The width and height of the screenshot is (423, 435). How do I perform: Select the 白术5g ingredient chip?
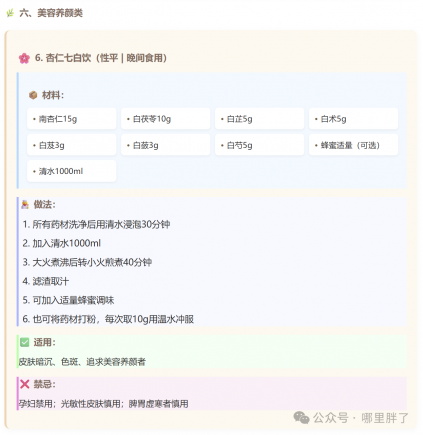pos(353,119)
